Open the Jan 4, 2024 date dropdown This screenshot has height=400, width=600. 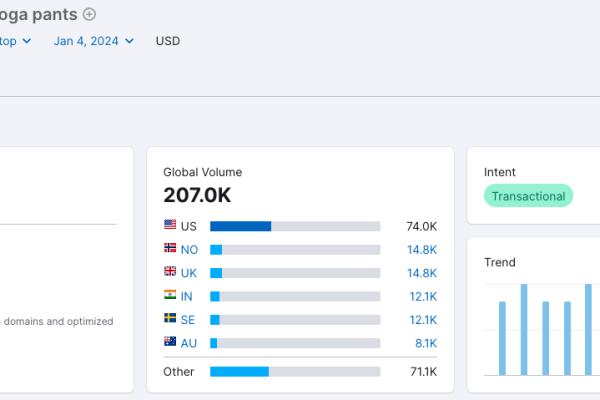point(93,41)
